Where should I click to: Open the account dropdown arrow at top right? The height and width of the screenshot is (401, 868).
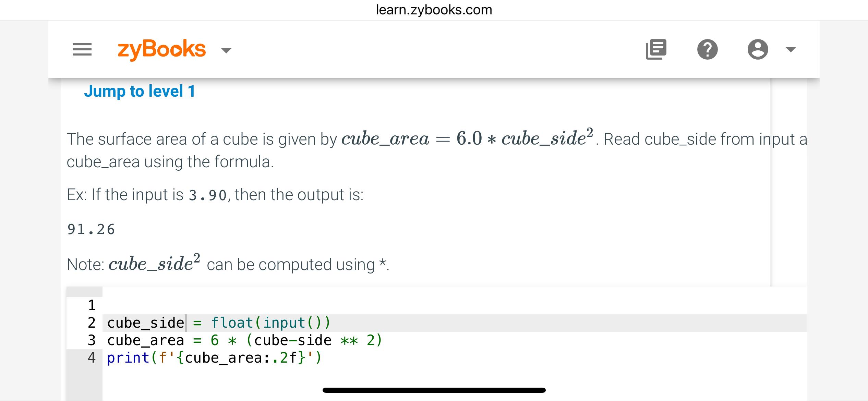pos(791,50)
